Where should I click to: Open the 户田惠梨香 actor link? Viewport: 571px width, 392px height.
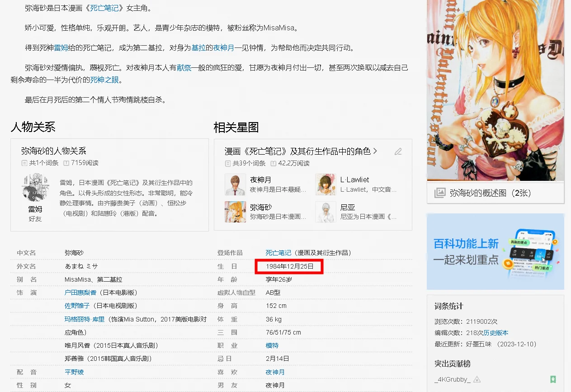click(x=80, y=293)
